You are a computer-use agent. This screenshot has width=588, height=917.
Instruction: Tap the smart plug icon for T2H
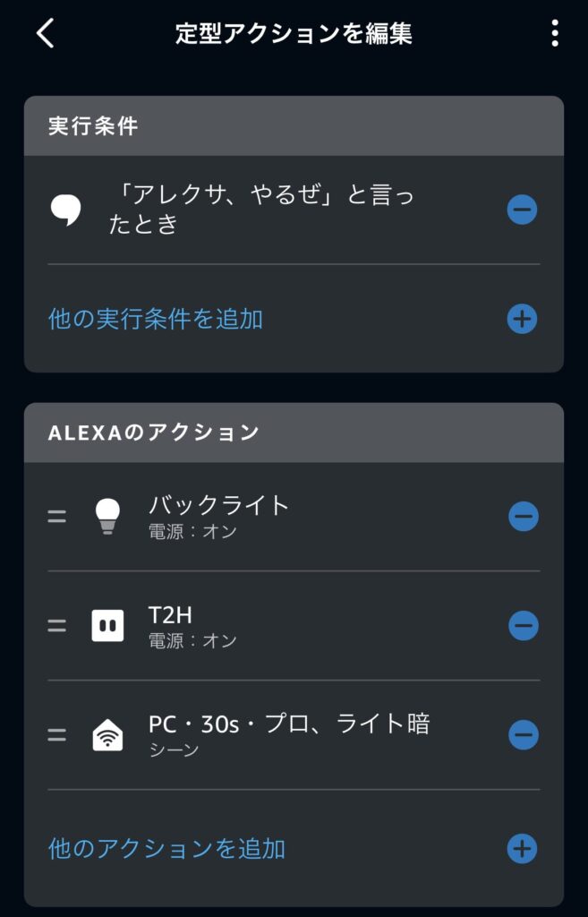click(x=107, y=625)
